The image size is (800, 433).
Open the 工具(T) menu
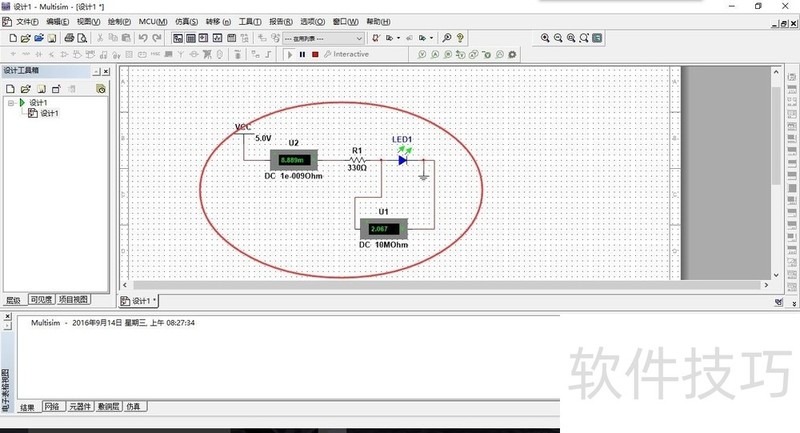[250, 22]
